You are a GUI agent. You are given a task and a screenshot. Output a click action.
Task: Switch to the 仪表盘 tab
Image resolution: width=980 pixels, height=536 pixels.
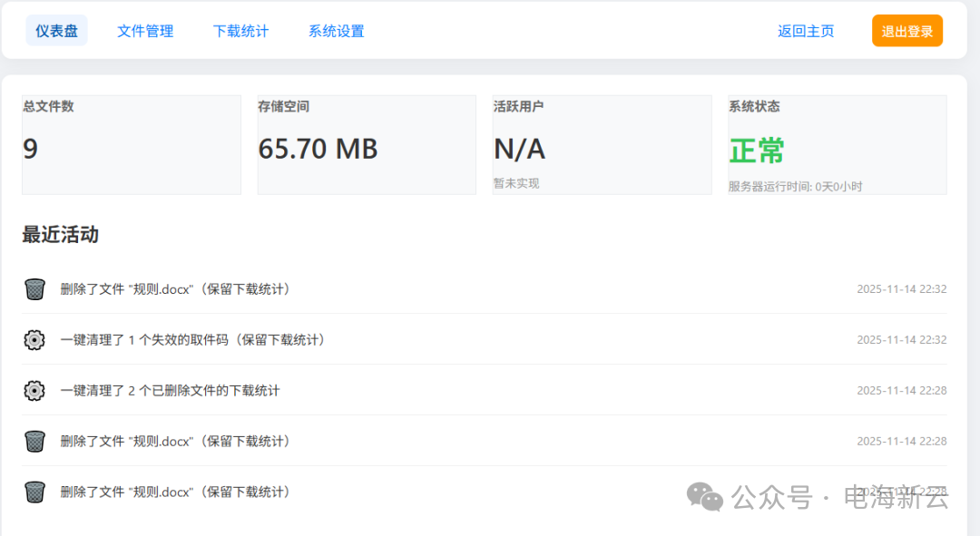click(56, 31)
